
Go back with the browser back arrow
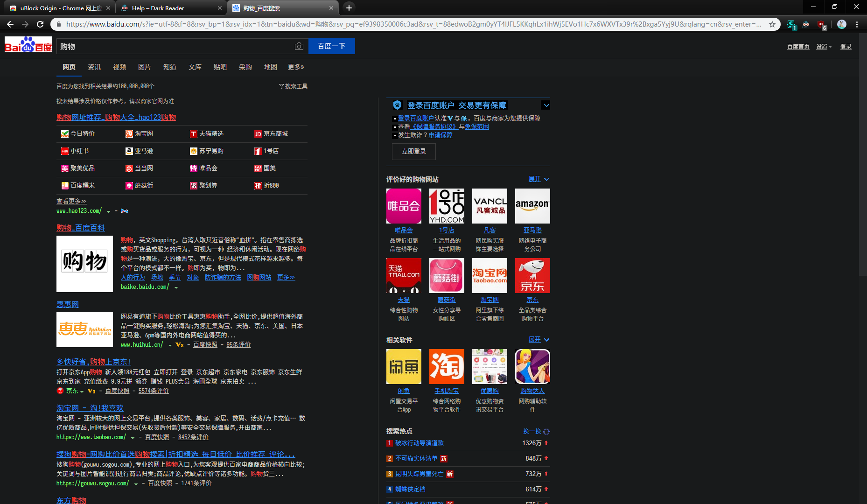click(10, 24)
